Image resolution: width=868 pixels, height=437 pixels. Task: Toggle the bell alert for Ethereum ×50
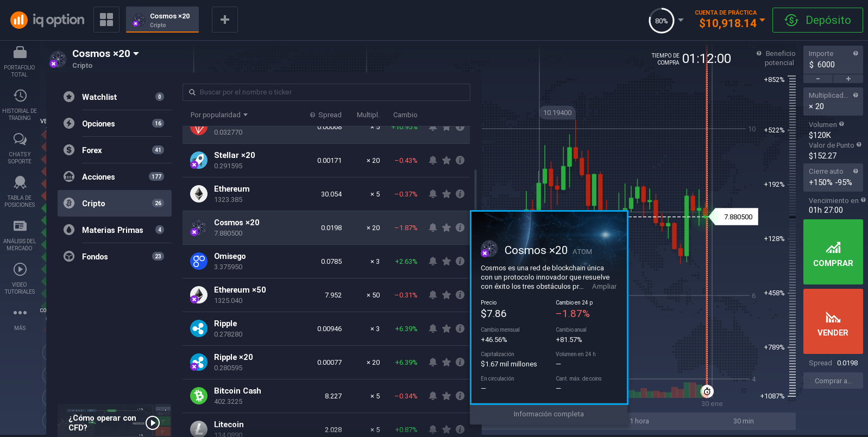[433, 295]
